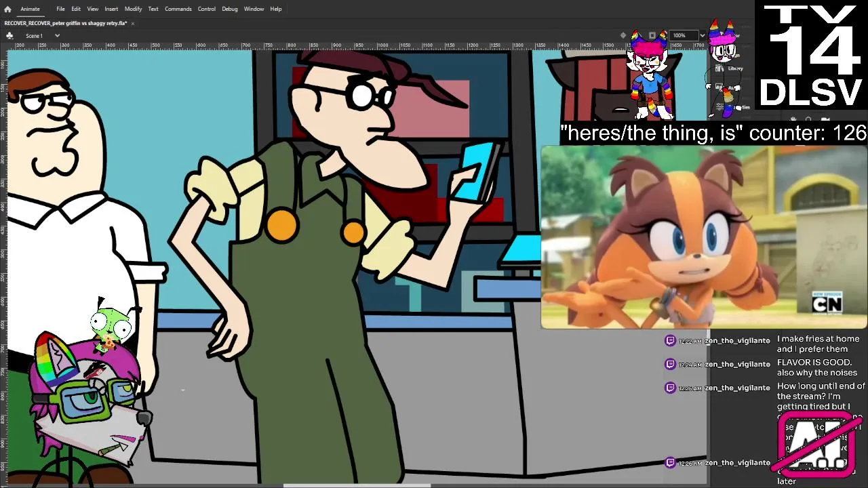Open the Control menu
Screen dimensions: 868x488
click(x=207, y=9)
